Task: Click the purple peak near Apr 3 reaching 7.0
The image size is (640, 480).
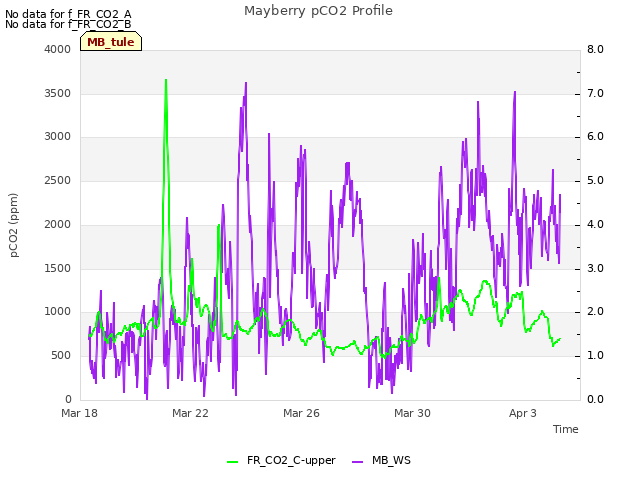Action: click(515, 93)
